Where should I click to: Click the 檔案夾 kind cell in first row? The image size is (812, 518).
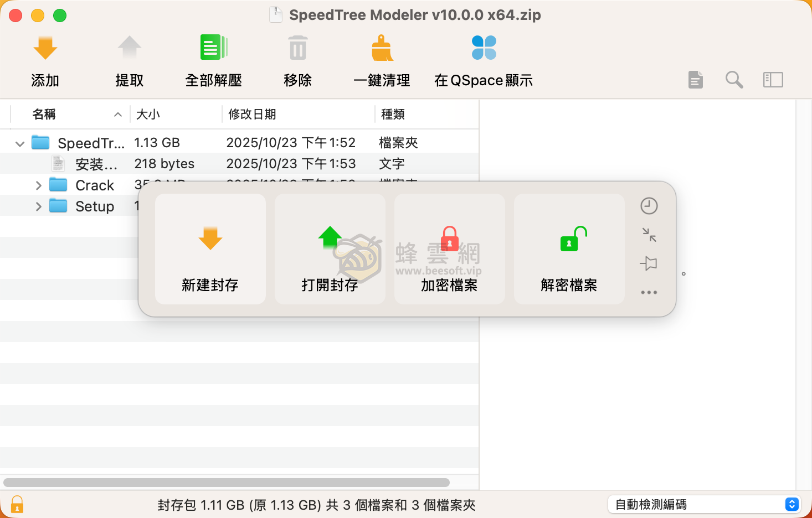[398, 143]
